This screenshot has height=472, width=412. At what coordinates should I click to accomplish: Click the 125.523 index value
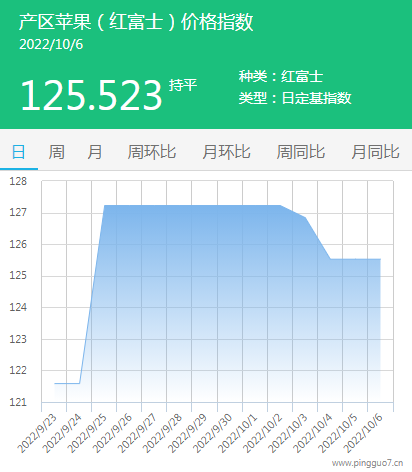(91, 96)
